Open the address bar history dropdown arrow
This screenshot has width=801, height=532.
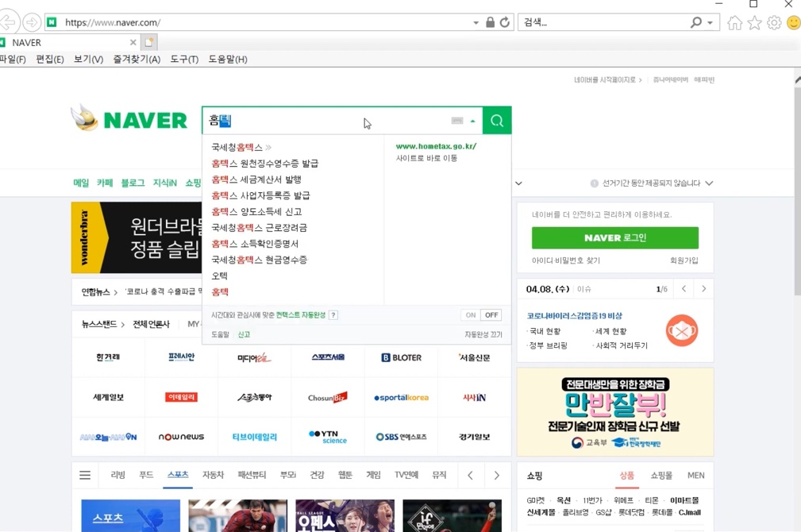click(476, 22)
